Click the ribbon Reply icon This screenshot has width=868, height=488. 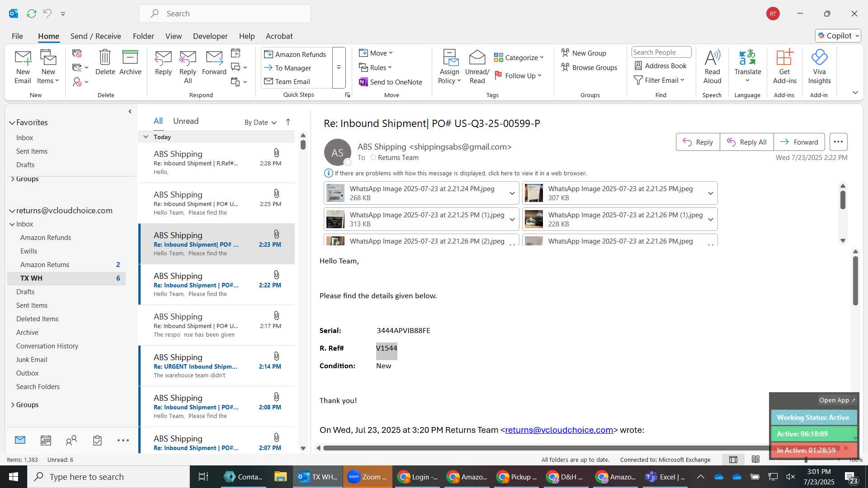163,58
